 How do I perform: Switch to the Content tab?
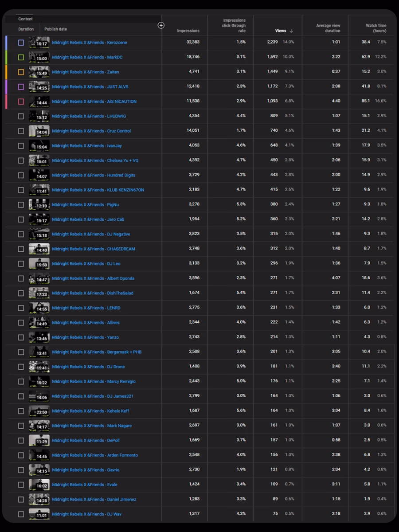click(x=25, y=19)
